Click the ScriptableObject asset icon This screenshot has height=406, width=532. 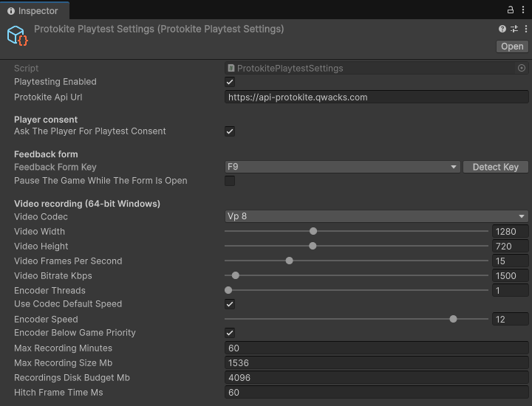coord(17,35)
